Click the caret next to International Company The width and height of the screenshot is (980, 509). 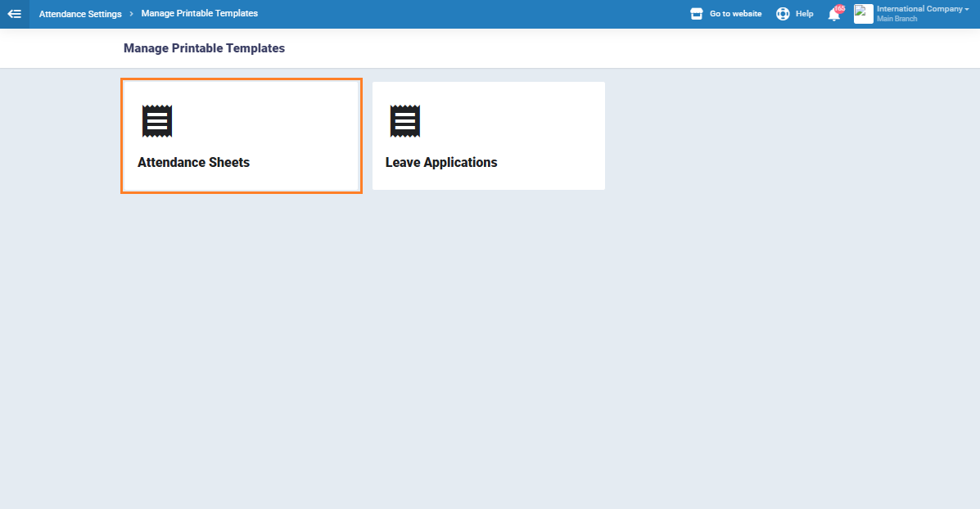click(x=967, y=9)
